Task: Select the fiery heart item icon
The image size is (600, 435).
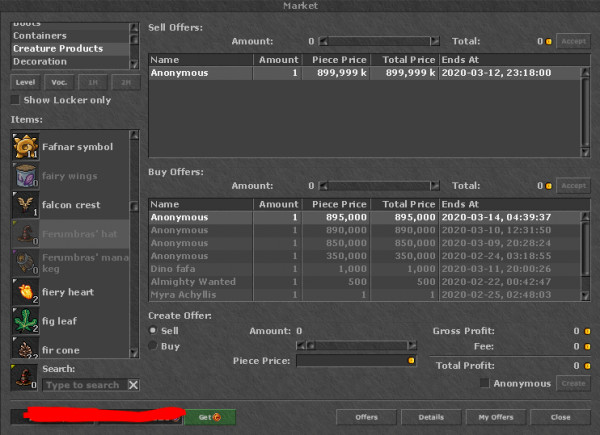Action: click(x=26, y=292)
